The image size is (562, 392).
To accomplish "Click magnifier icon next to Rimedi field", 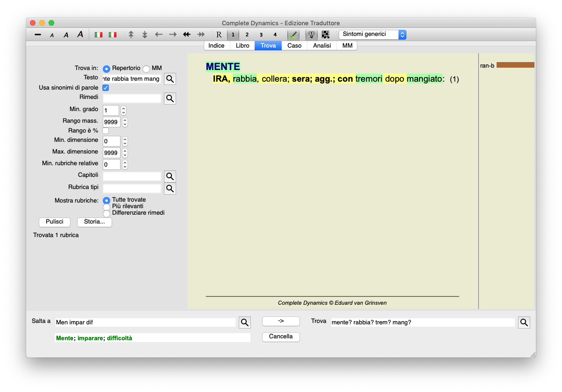I will 170,98.
